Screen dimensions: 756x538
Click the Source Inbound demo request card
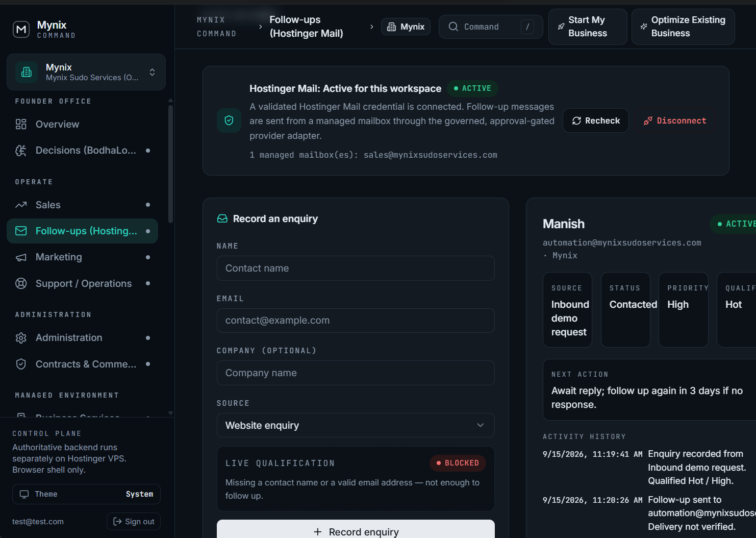click(x=567, y=310)
